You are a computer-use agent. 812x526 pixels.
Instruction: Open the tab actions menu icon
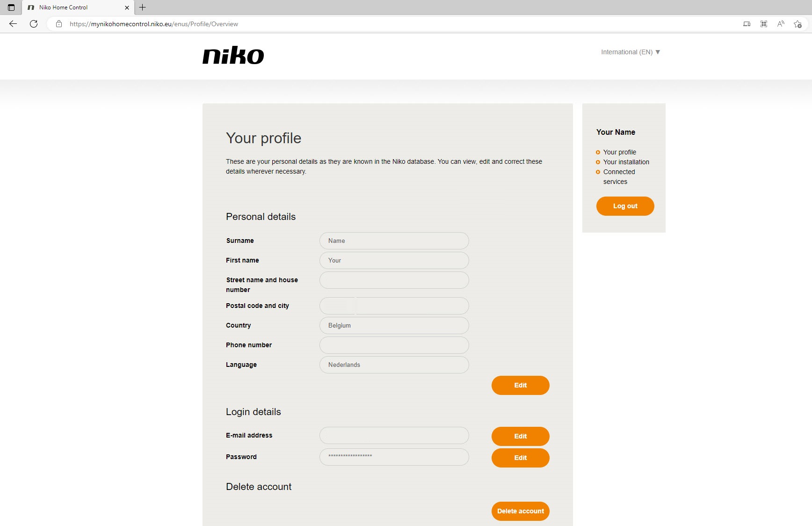click(x=11, y=7)
